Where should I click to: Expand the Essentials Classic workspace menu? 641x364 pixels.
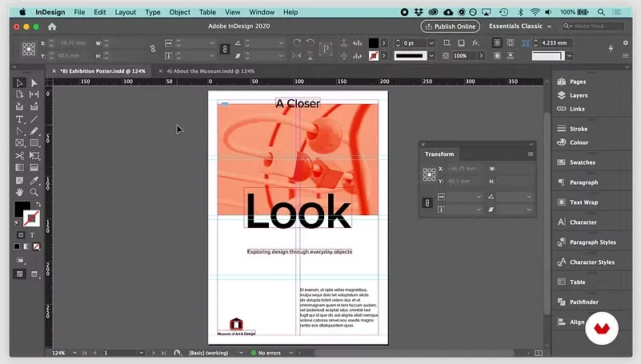[520, 26]
